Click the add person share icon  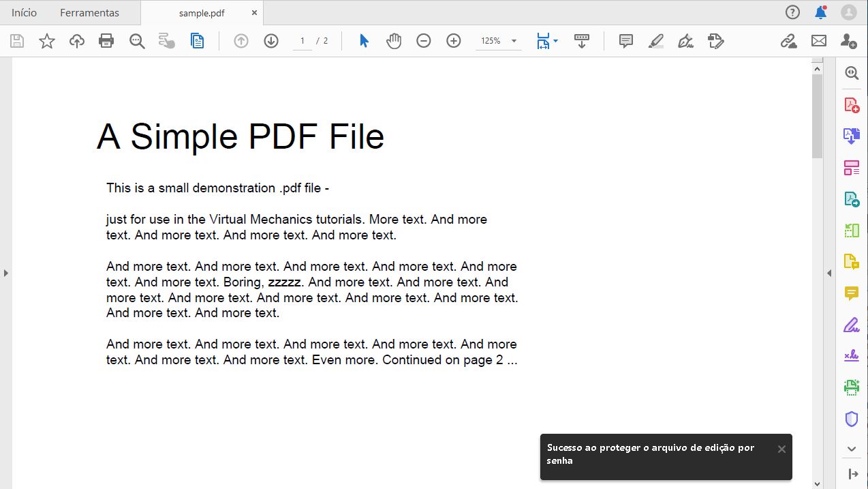849,41
